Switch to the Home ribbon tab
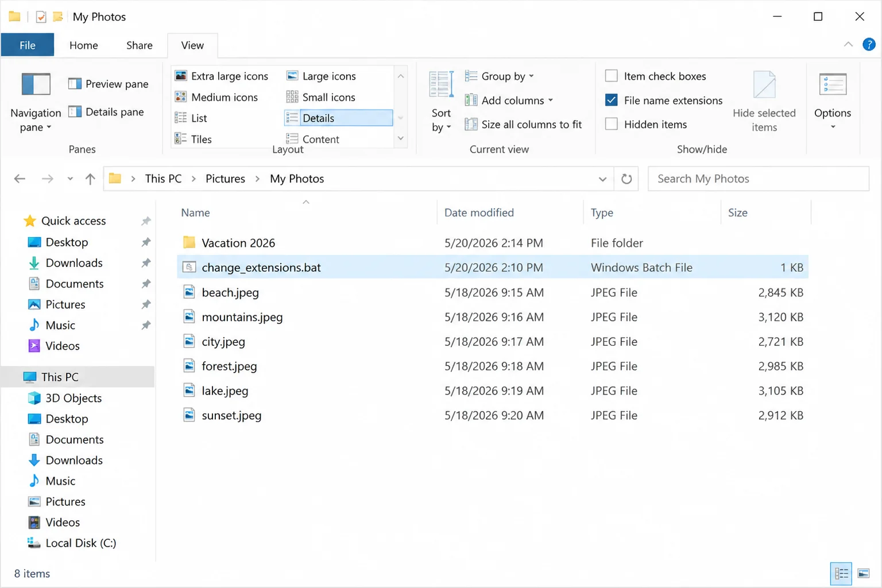The width and height of the screenshot is (882, 588). pos(84,45)
